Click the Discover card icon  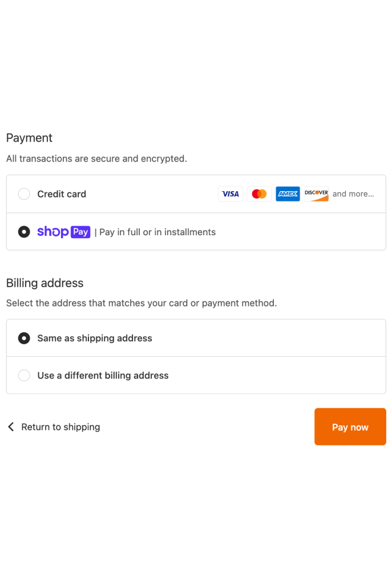coord(316,194)
